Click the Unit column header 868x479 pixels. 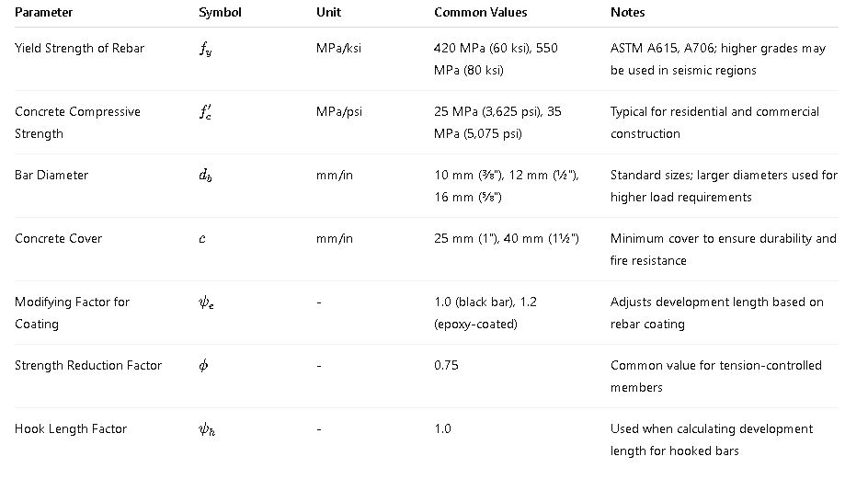(327, 13)
